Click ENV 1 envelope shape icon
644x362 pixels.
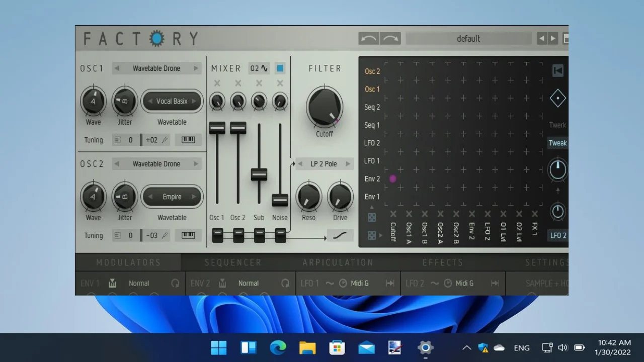[x=112, y=284]
